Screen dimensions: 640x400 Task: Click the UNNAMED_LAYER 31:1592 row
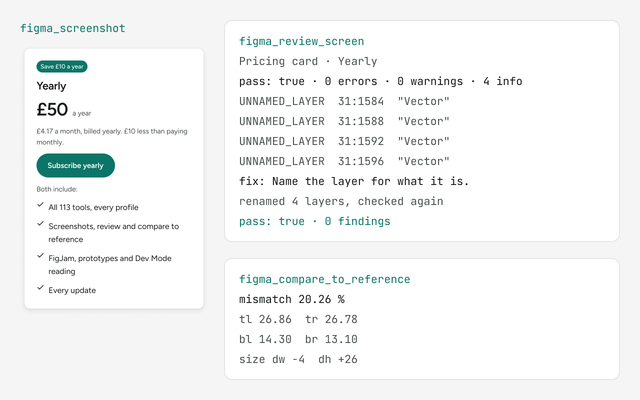[x=344, y=141]
